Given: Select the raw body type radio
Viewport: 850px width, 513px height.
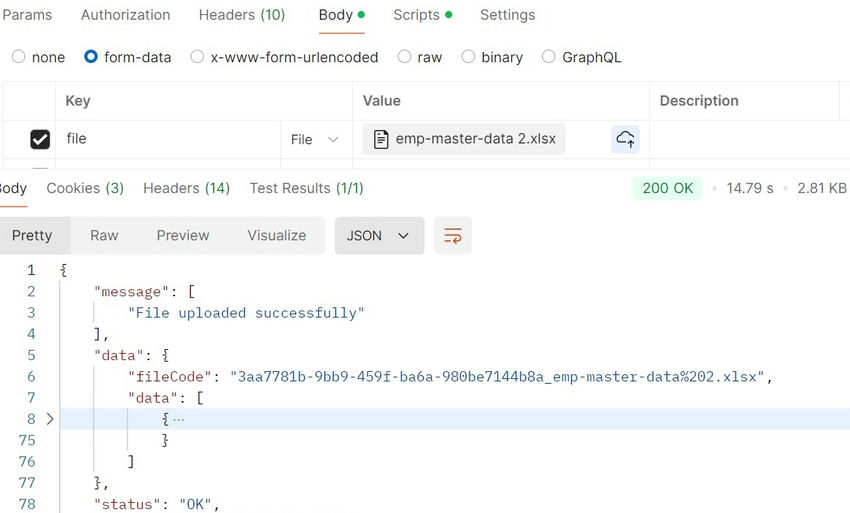Looking at the screenshot, I should click(404, 56).
